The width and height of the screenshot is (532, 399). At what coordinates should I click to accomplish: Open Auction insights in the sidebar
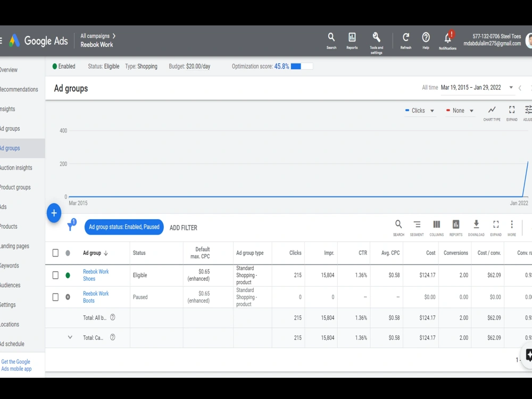click(16, 168)
